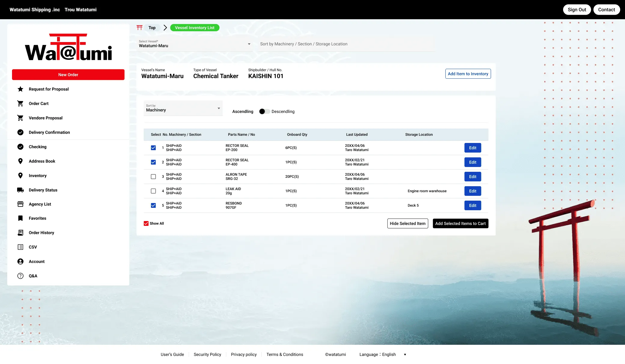
Task: Click the Delivery Status truck icon
Action: [20, 190]
